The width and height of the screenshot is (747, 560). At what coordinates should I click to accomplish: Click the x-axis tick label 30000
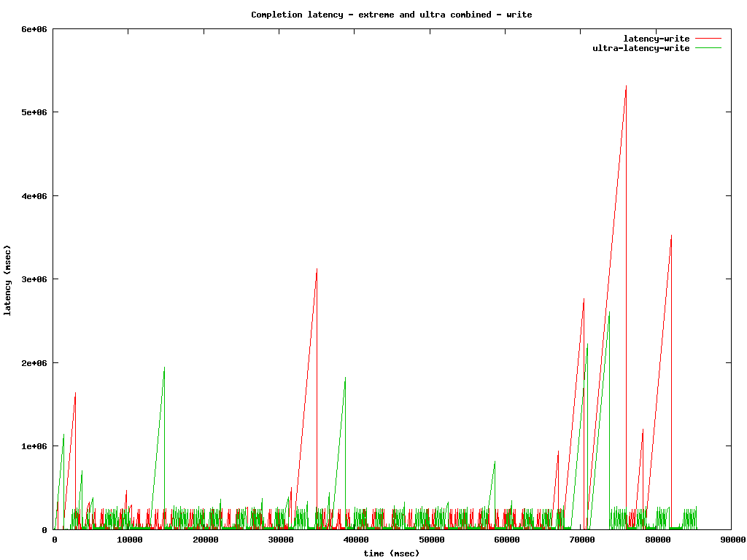pyautogui.click(x=281, y=540)
